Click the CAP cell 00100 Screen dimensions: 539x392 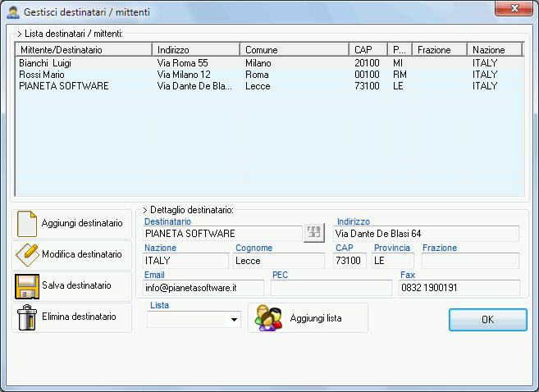tap(367, 75)
